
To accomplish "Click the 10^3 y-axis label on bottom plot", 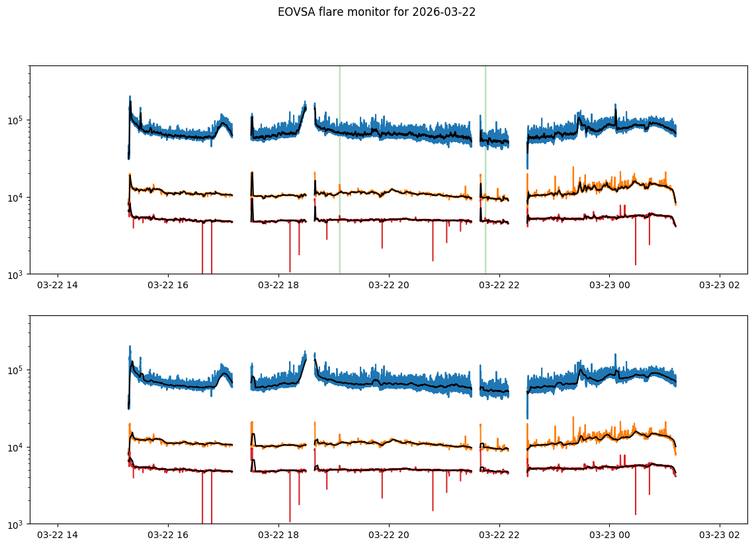I will point(16,524).
